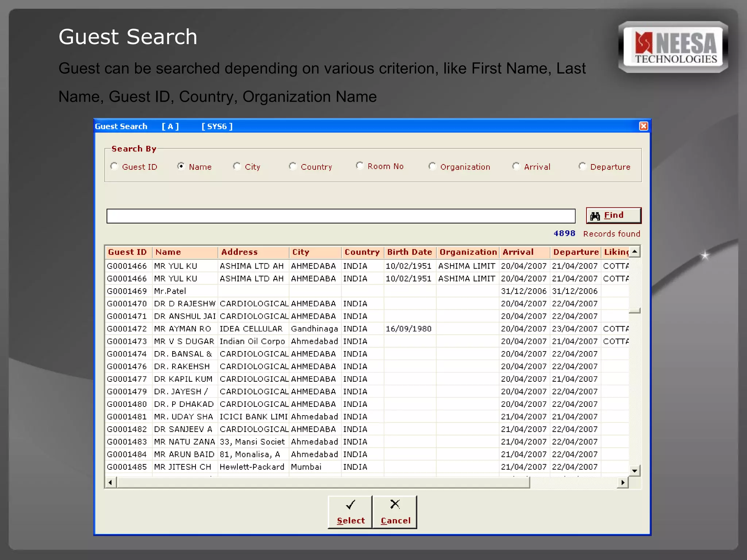Click the Arrival column header

[x=525, y=252]
